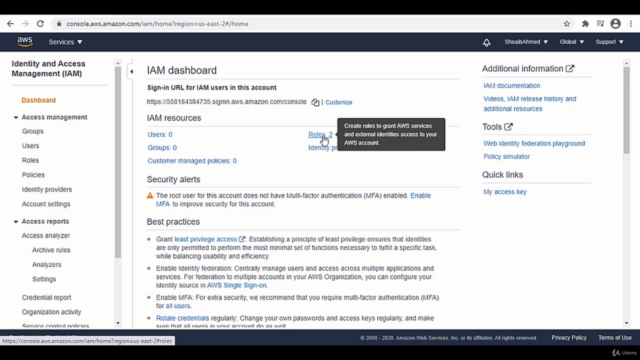The image size is (640, 360).
Task: Click sidebar vertical scrollbar thumb
Action: coord(118,162)
